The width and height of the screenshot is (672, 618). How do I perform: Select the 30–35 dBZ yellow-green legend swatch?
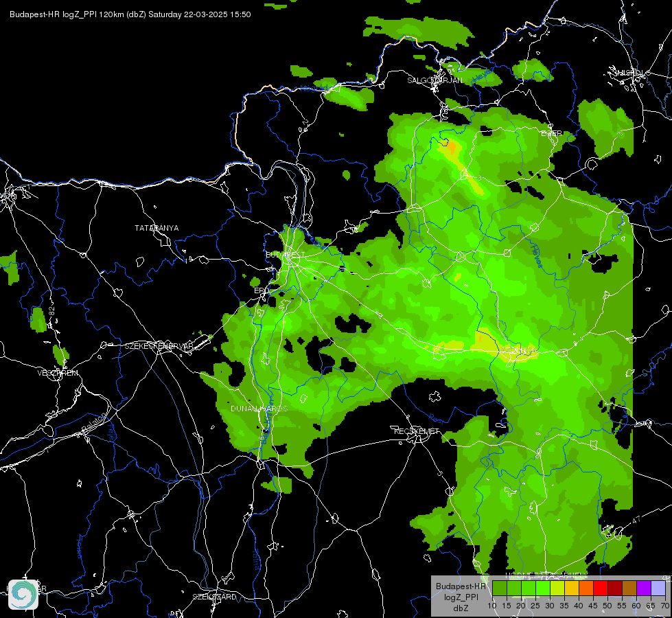(557, 588)
